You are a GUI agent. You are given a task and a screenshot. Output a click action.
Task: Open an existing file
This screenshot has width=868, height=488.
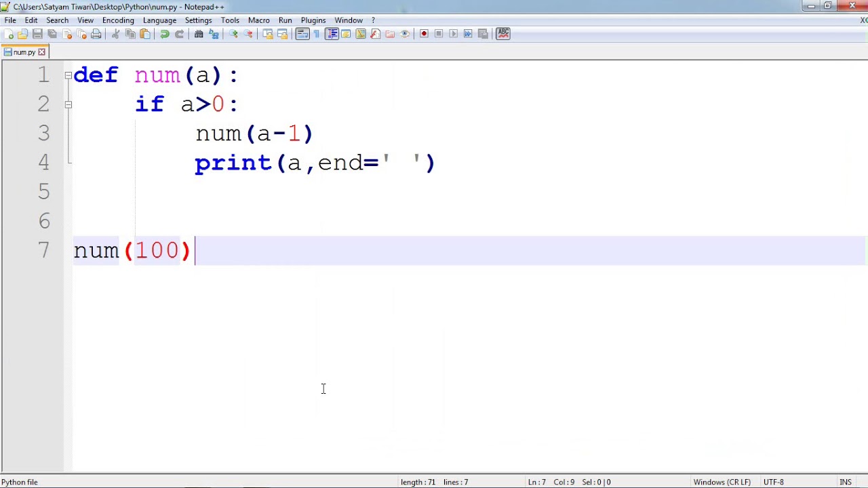coord(23,34)
